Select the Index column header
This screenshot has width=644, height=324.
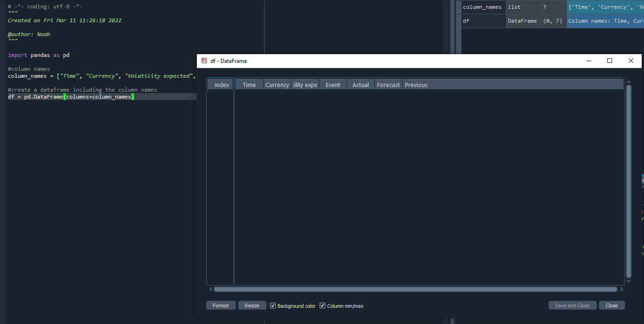(x=221, y=85)
